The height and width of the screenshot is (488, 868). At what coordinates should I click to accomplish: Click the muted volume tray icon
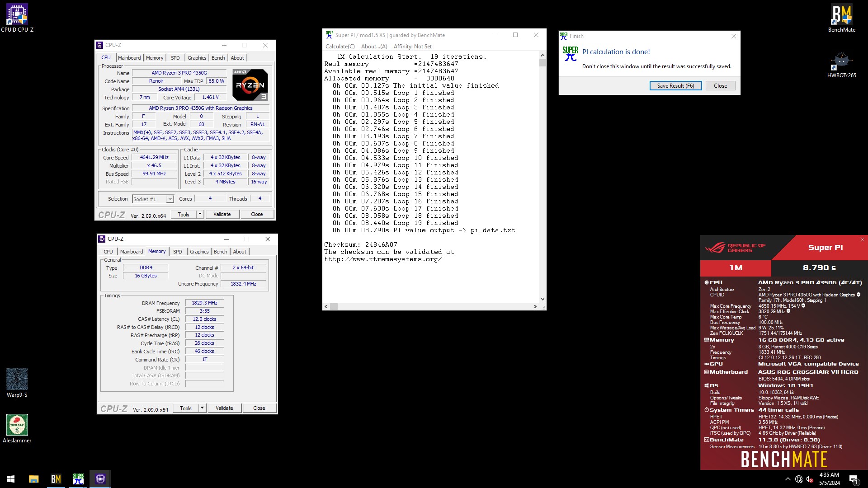(810, 479)
